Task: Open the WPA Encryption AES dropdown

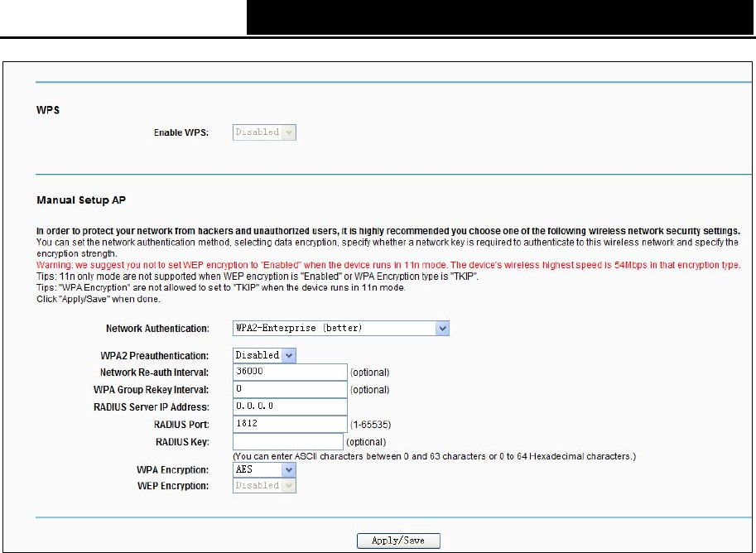Action: point(264,469)
